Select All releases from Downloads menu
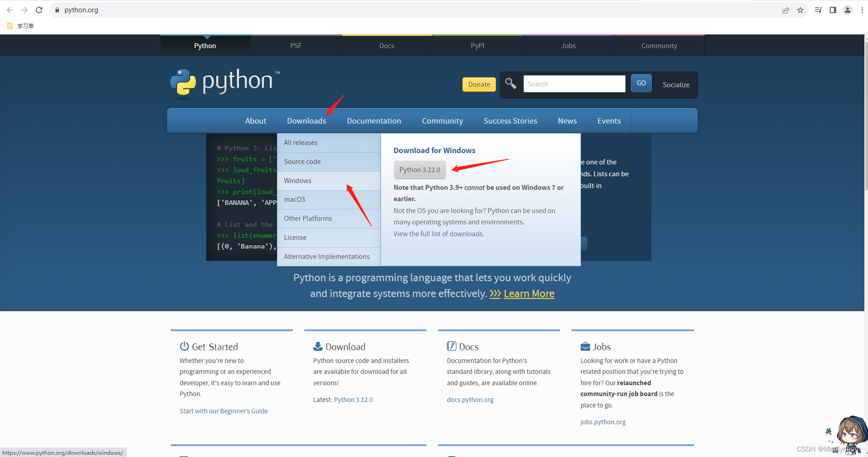Viewport: 868px width, 457px height. (329, 143)
